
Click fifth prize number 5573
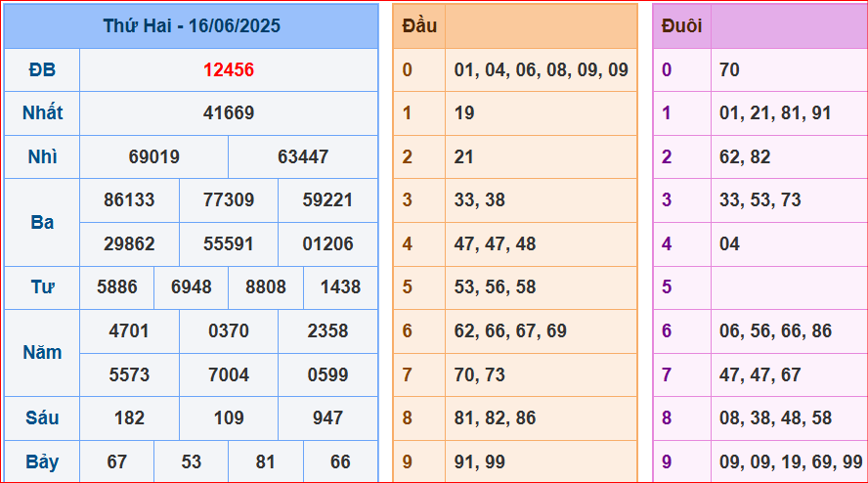pos(129,374)
